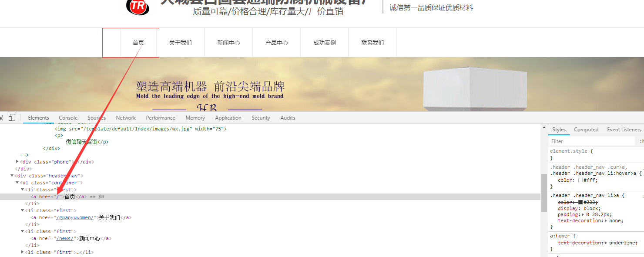Open the /guanyuwomen/ href link in Elements
The height and width of the screenshot is (257, 644).
[75, 217]
